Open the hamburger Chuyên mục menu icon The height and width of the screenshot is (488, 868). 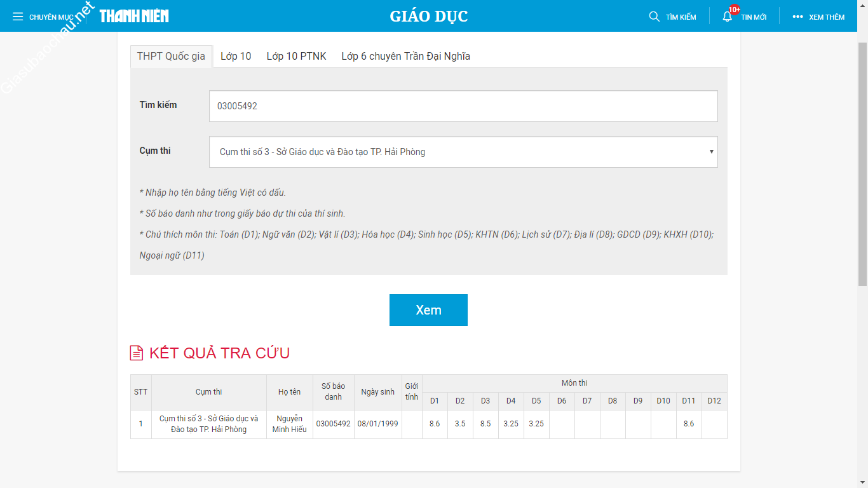18,17
